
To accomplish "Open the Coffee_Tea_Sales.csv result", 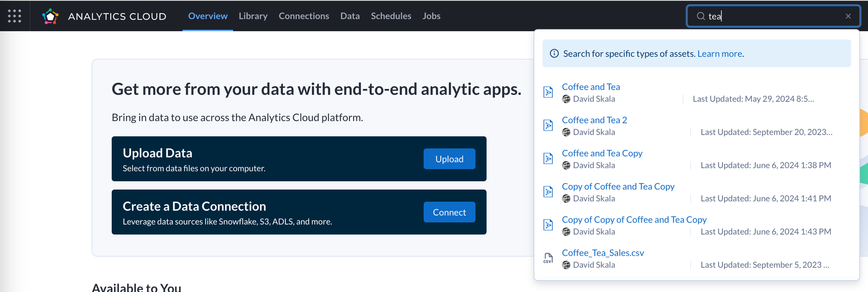I will click(x=603, y=253).
